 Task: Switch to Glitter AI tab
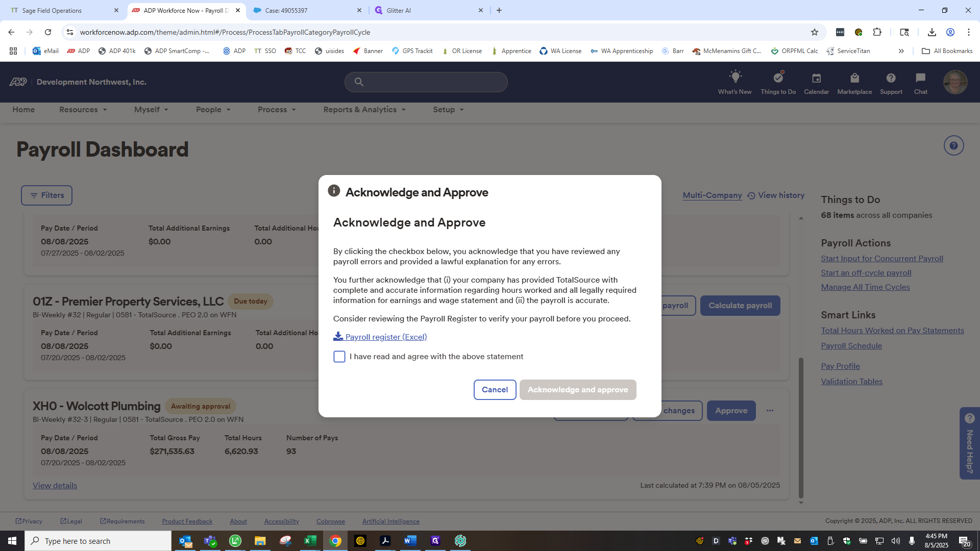(429, 10)
